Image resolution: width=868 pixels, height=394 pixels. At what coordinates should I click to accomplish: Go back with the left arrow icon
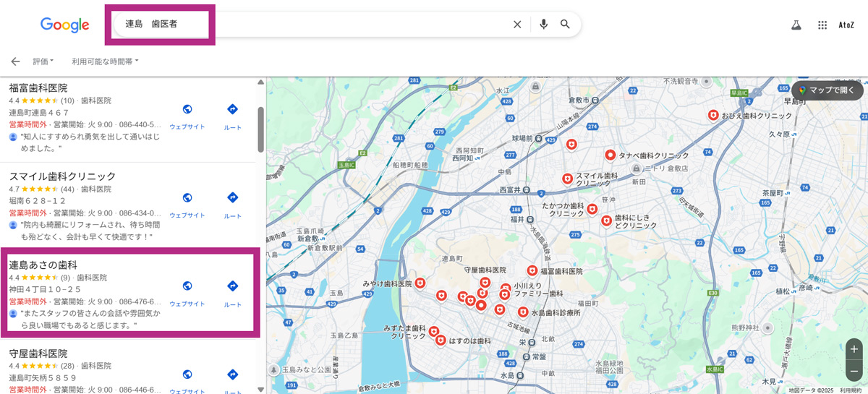coord(15,61)
